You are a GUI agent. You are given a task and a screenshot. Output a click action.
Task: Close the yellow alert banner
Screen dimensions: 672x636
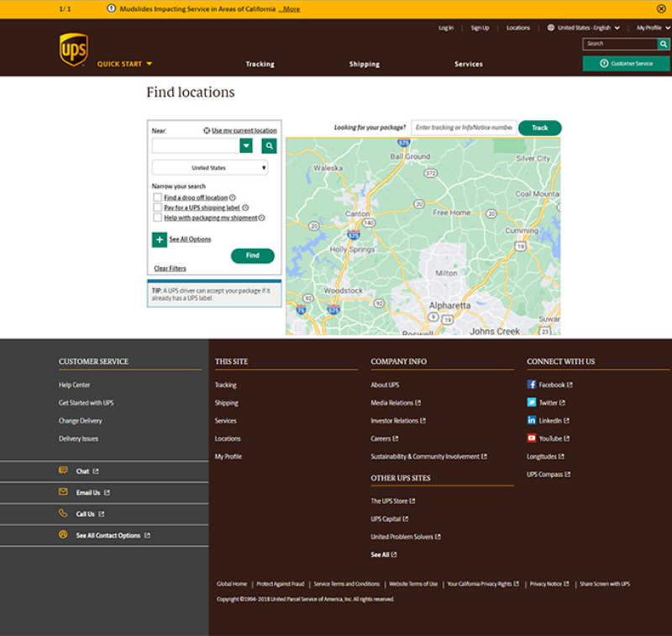[661, 8]
